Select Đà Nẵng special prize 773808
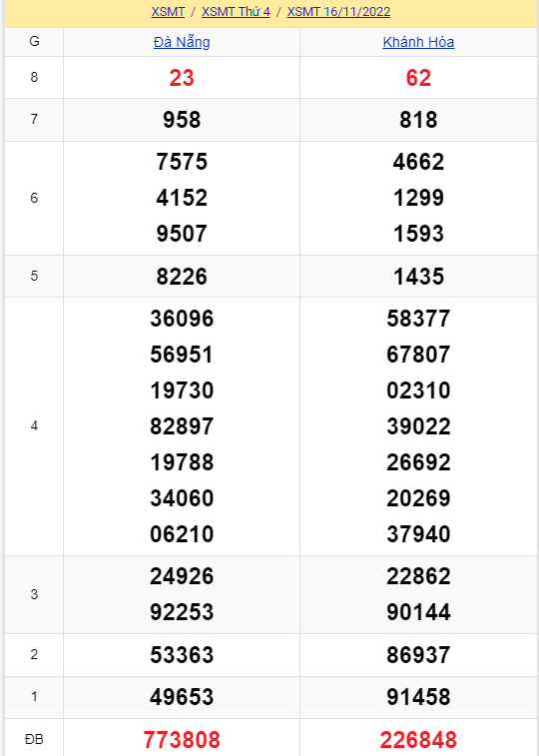Screen dimensions: 539x756 [x=182, y=740]
